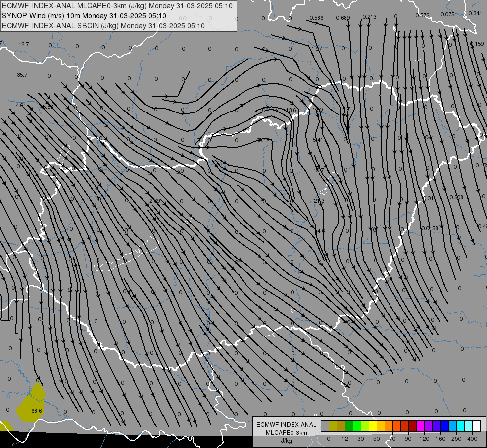Screen dimensions: 487x448
Task: Click the map value 0.341
Action: 475,13
